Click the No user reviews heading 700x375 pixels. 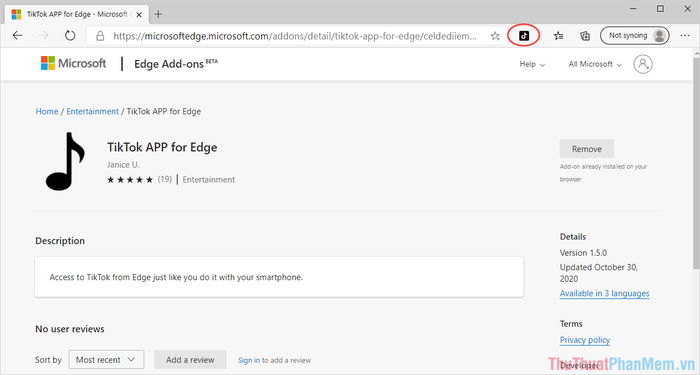tap(70, 329)
